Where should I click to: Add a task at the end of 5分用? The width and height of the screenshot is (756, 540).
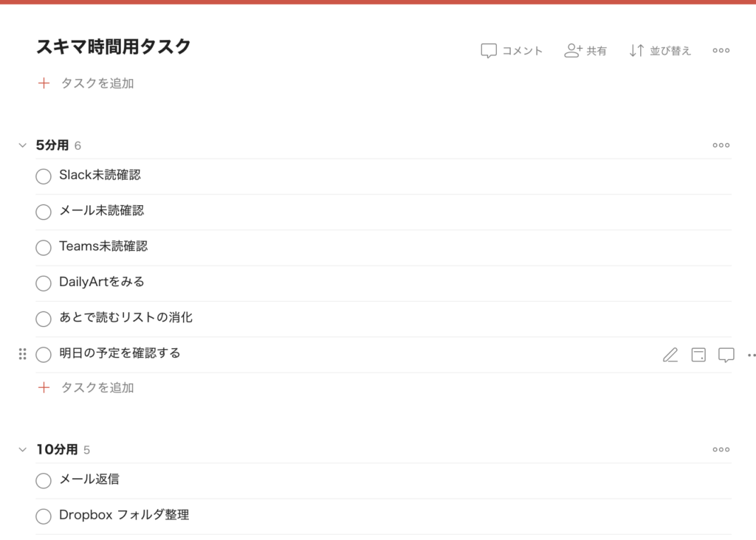coord(97,387)
